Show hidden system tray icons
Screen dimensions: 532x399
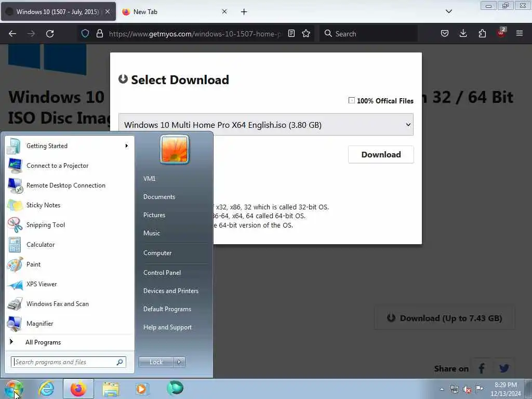[442, 390]
